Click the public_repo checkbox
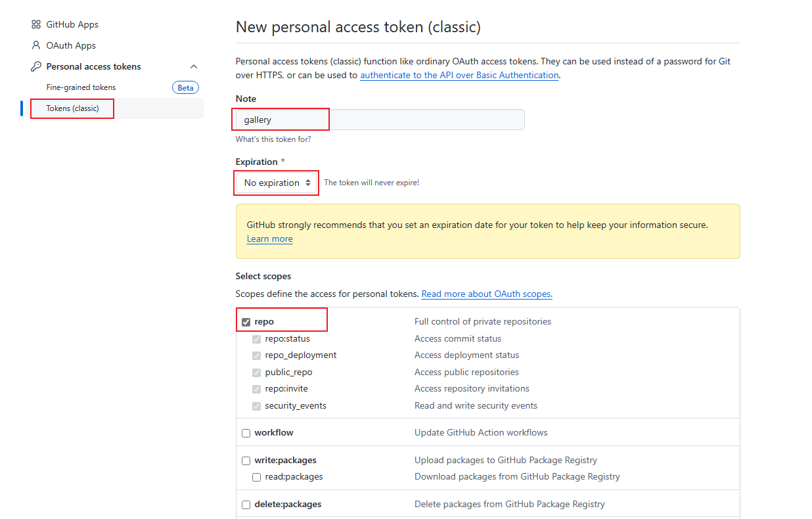Image resolution: width=812 pixels, height=519 pixels. click(257, 372)
